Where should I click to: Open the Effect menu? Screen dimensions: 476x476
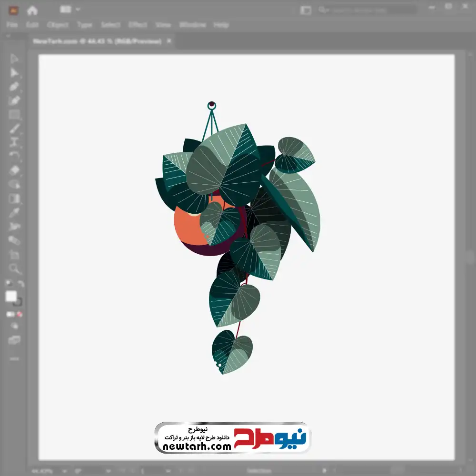click(138, 25)
